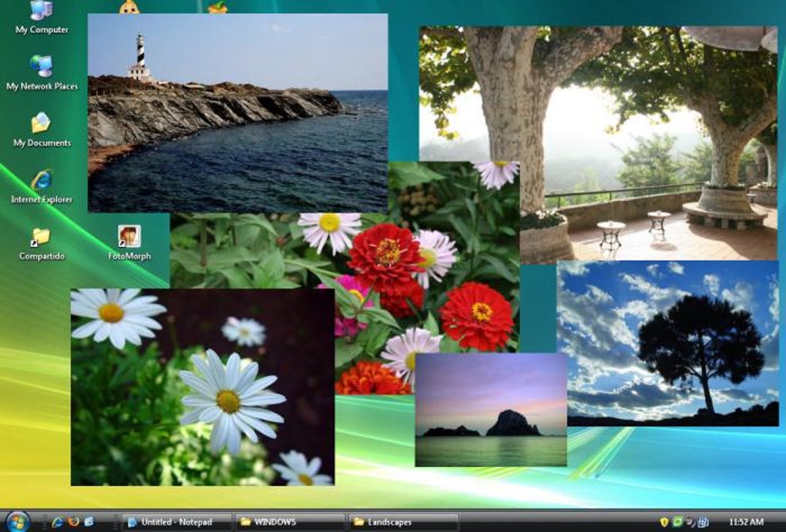The height and width of the screenshot is (532, 786).
Task: Click the blue network tray icon
Action: 702,522
